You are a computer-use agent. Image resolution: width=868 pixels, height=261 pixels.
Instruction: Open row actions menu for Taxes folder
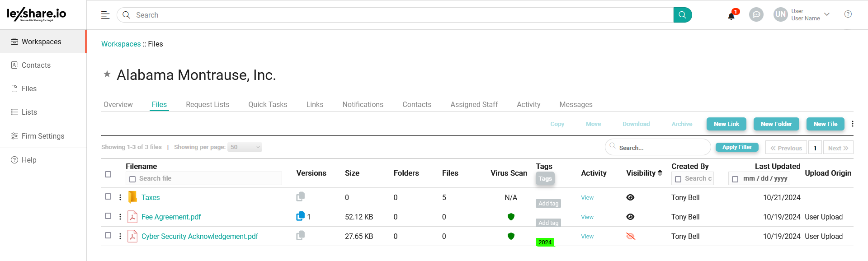120,197
